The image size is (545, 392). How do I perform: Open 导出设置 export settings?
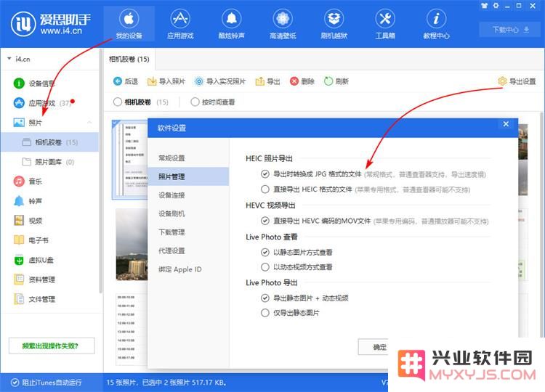517,81
